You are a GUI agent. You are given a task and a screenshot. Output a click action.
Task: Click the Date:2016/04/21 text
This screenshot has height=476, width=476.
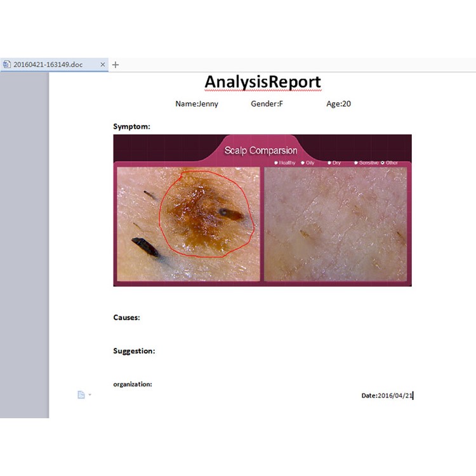click(387, 395)
